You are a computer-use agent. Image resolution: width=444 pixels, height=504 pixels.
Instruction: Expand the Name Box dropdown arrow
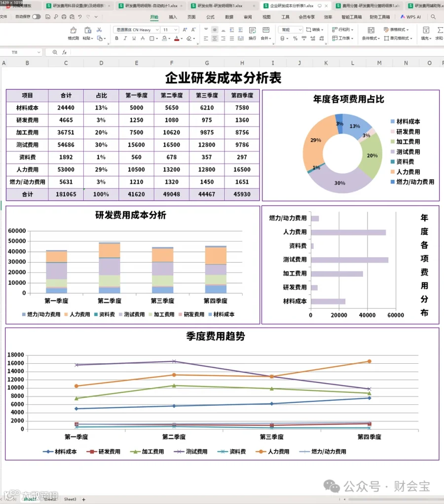pyautogui.click(x=39, y=52)
